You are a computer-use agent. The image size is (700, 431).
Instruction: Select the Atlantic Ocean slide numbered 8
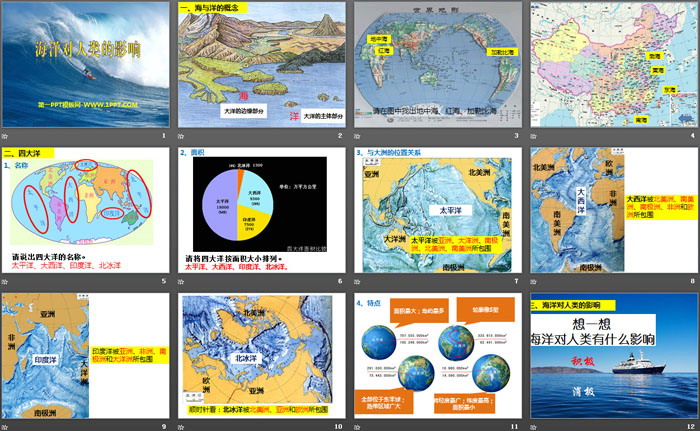(612, 210)
